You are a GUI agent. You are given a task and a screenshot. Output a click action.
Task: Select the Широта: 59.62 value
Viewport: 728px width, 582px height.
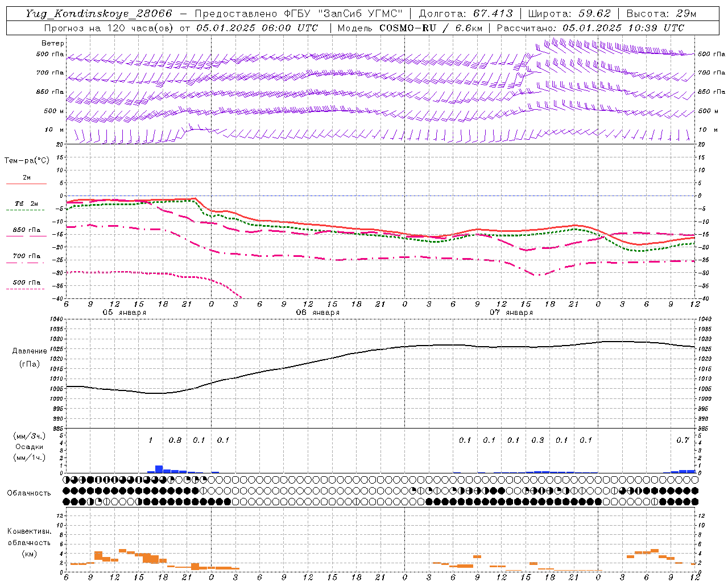pos(569,14)
